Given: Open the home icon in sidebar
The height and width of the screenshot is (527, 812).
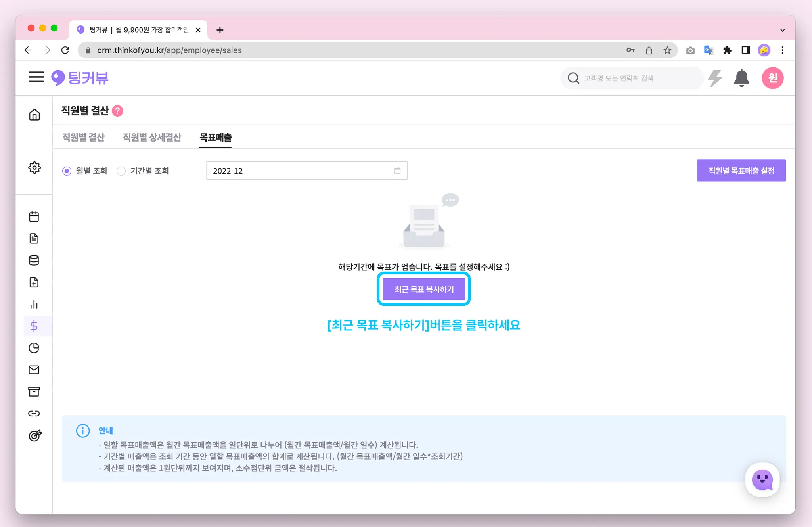Looking at the screenshot, I should (34, 115).
